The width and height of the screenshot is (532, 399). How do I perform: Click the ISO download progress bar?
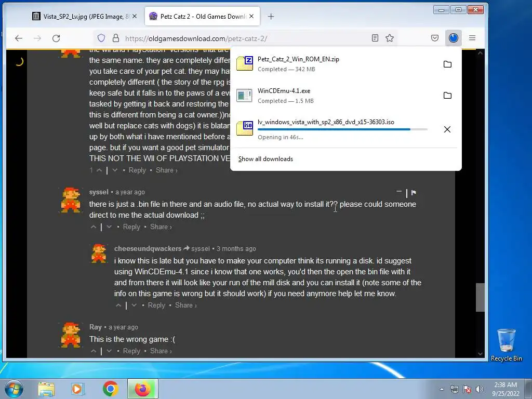[x=342, y=129]
